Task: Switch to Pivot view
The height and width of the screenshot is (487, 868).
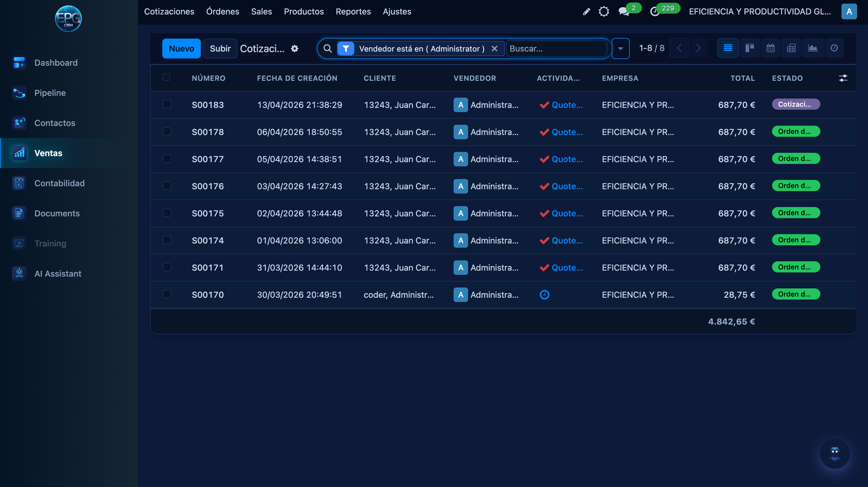Action: [x=791, y=48]
